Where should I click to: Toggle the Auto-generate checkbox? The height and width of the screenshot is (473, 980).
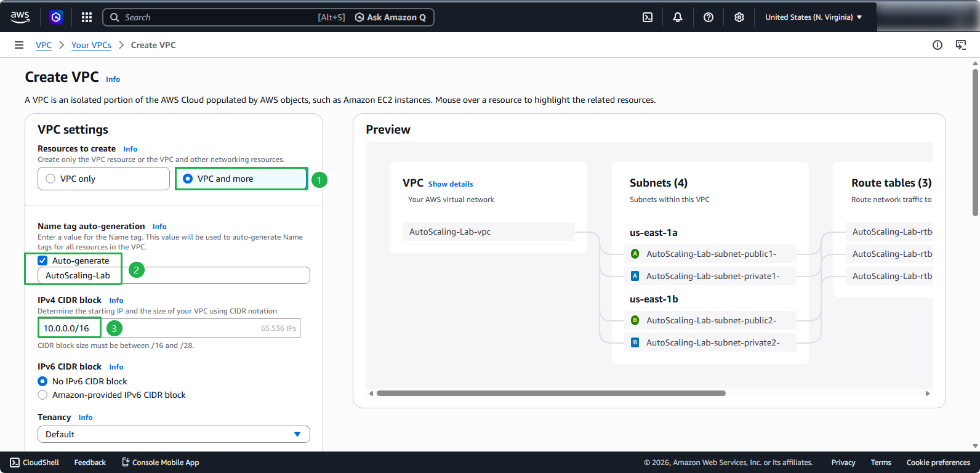42,261
